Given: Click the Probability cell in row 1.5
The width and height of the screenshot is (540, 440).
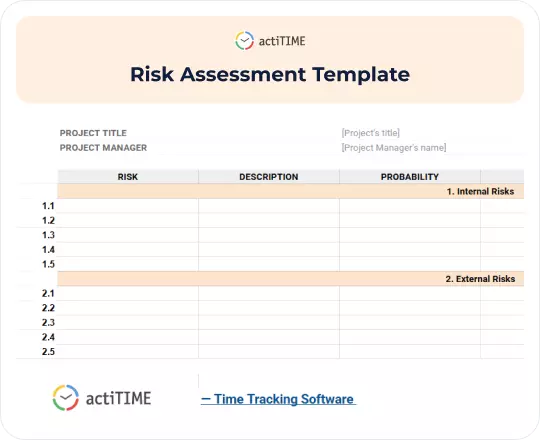Looking at the screenshot, I should click(x=410, y=264).
